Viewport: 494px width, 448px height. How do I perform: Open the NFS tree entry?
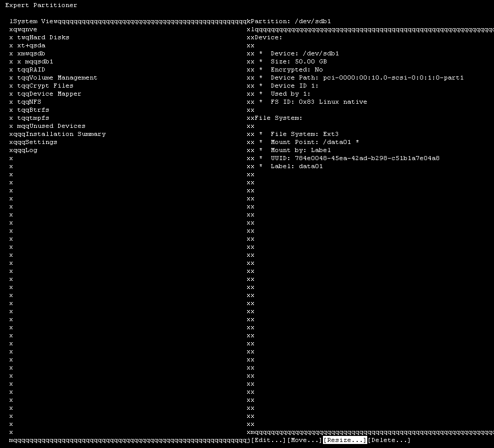35,102
